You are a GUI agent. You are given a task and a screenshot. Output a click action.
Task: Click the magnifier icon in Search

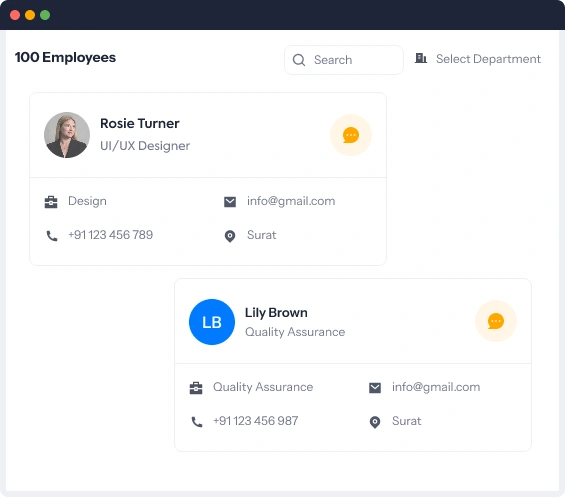click(x=299, y=60)
